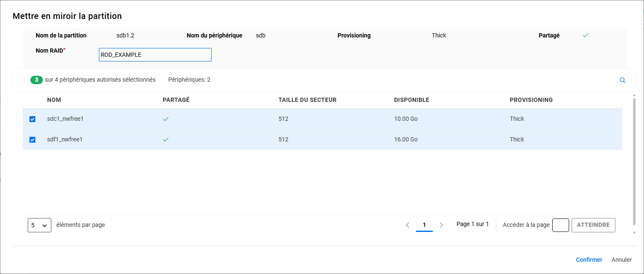
Task: Uncheck the sdc1_nwfree1 checkbox
Action: (x=32, y=119)
